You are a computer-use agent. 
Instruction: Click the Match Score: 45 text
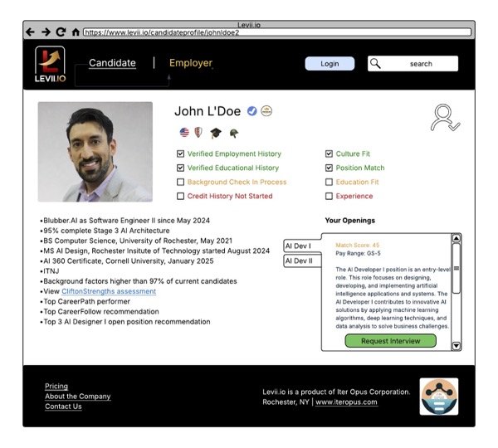(357, 245)
